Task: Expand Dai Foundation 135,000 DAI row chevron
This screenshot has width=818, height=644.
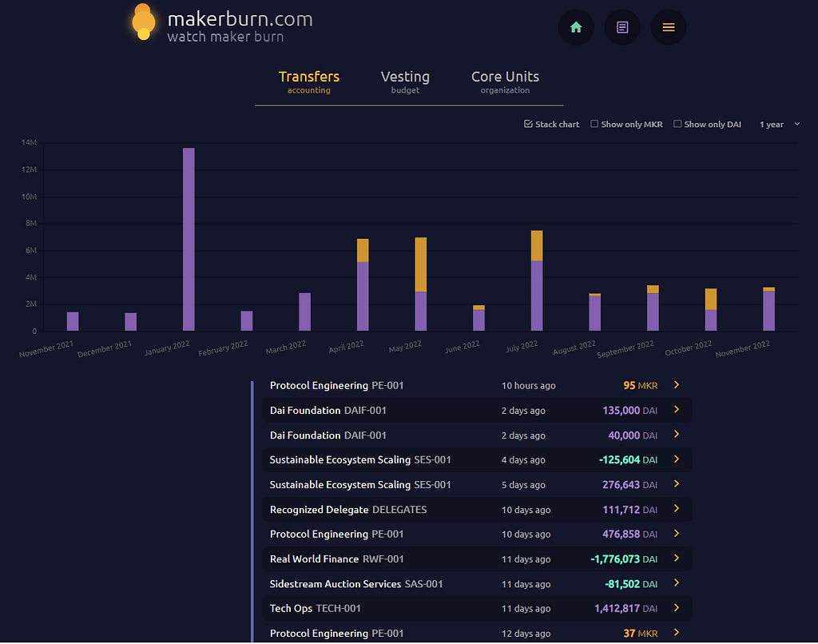Action: pos(677,410)
